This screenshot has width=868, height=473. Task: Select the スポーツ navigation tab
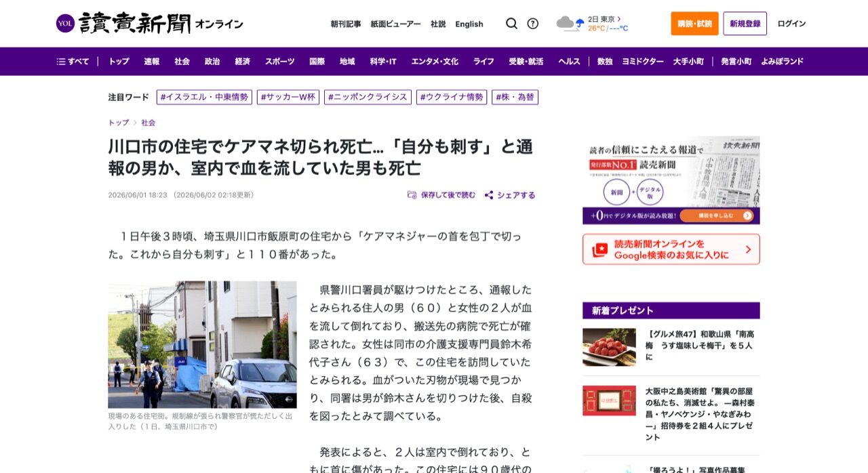[280, 62]
